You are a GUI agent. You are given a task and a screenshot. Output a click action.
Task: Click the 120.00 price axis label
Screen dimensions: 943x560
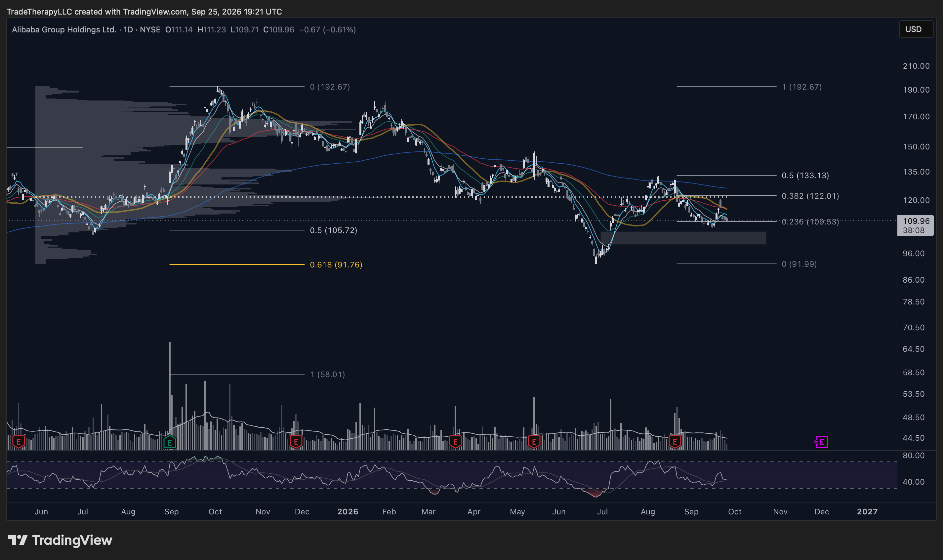coord(916,200)
